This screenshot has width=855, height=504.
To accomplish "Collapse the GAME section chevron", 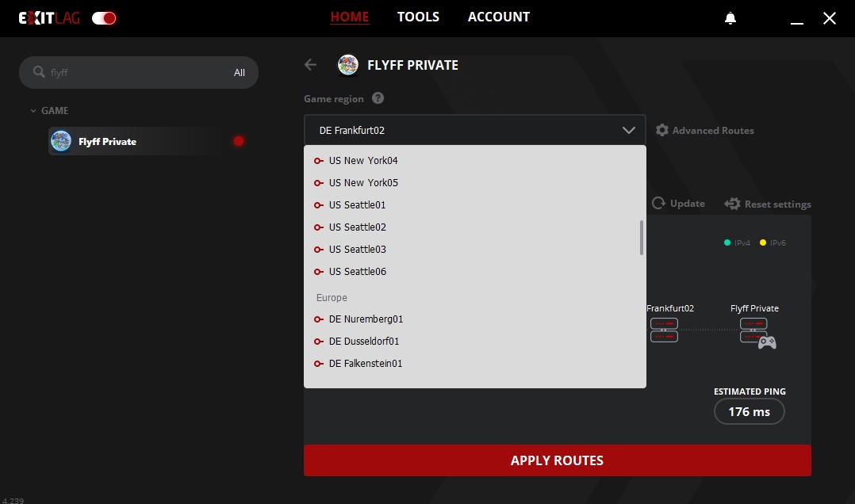I will (33, 111).
